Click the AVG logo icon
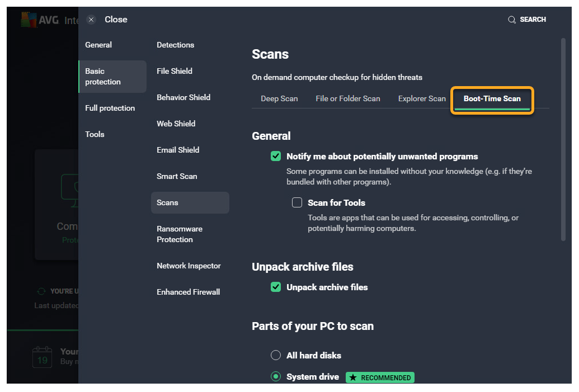This screenshot has width=579, height=392. [x=29, y=20]
